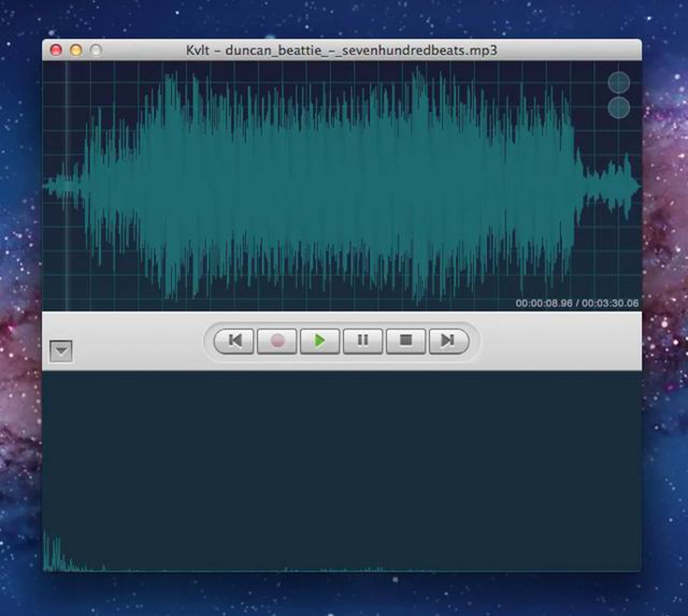
Task: Start playback with the green play button
Action: pos(319,341)
